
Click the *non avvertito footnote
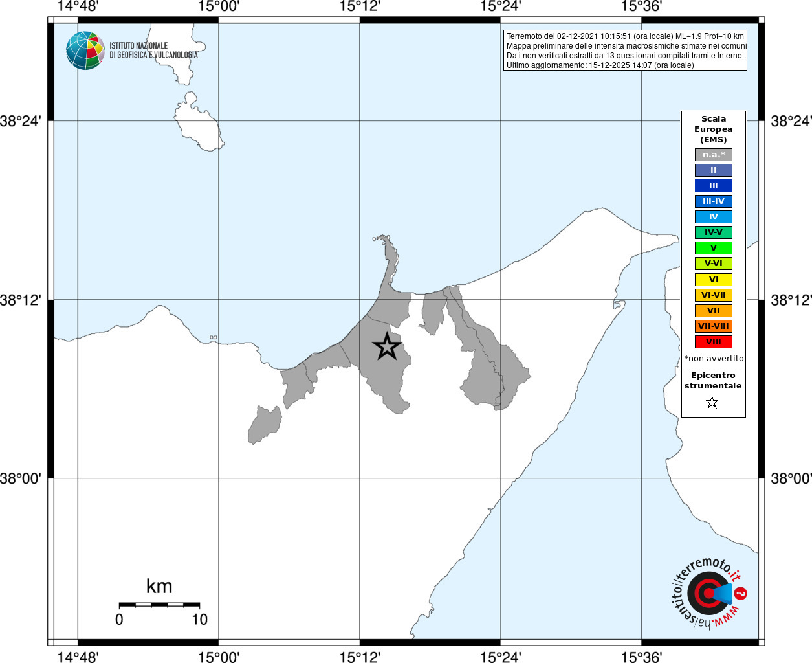click(714, 359)
